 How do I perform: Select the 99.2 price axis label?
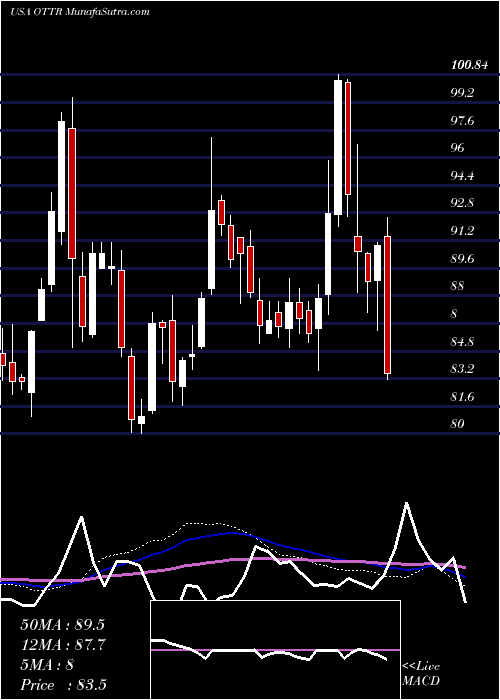[462, 93]
